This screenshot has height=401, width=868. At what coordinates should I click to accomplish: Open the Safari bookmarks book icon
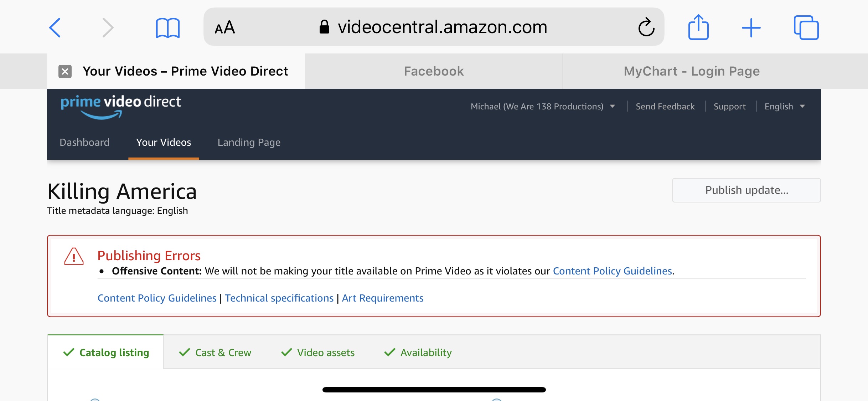(168, 28)
